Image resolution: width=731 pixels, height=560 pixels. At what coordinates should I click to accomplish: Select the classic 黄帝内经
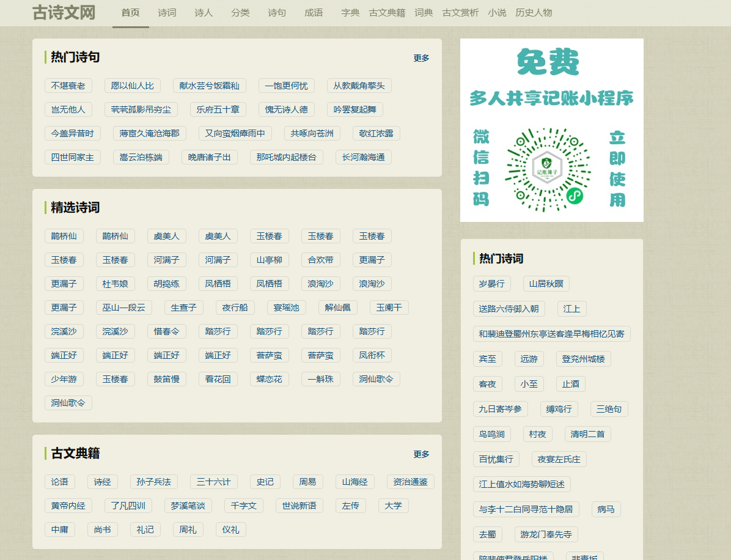(x=68, y=506)
